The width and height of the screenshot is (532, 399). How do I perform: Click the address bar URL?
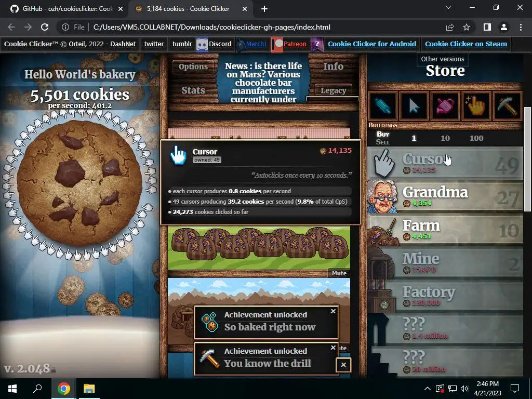tap(212, 27)
